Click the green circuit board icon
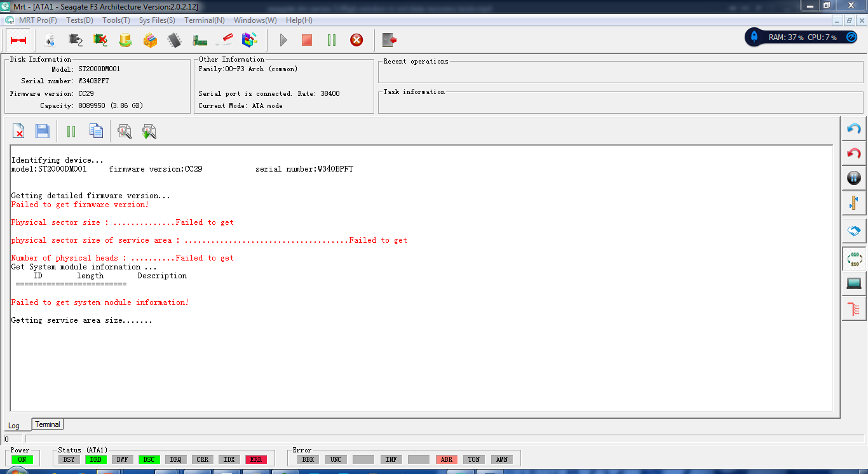Image resolution: width=868 pixels, height=474 pixels. click(200, 40)
